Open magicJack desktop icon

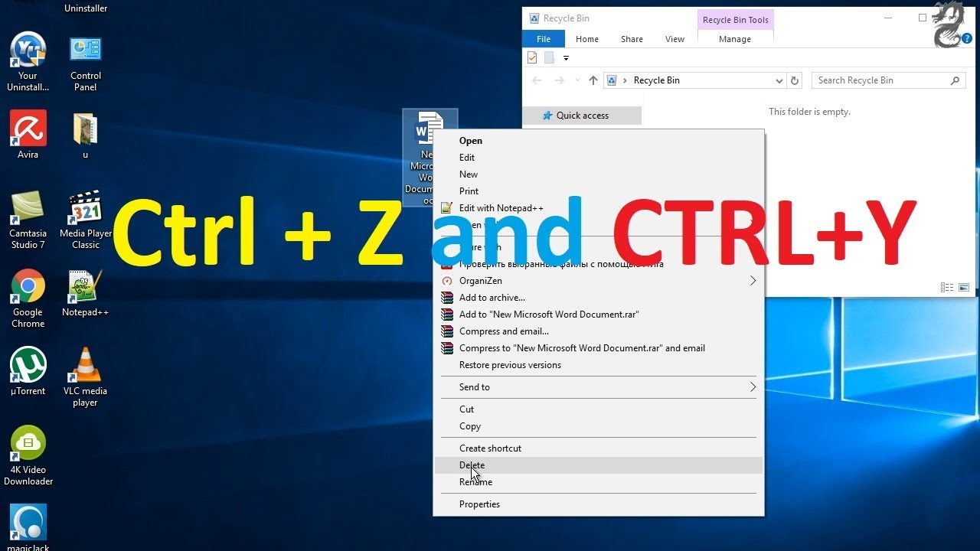pyautogui.click(x=28, y=527)
